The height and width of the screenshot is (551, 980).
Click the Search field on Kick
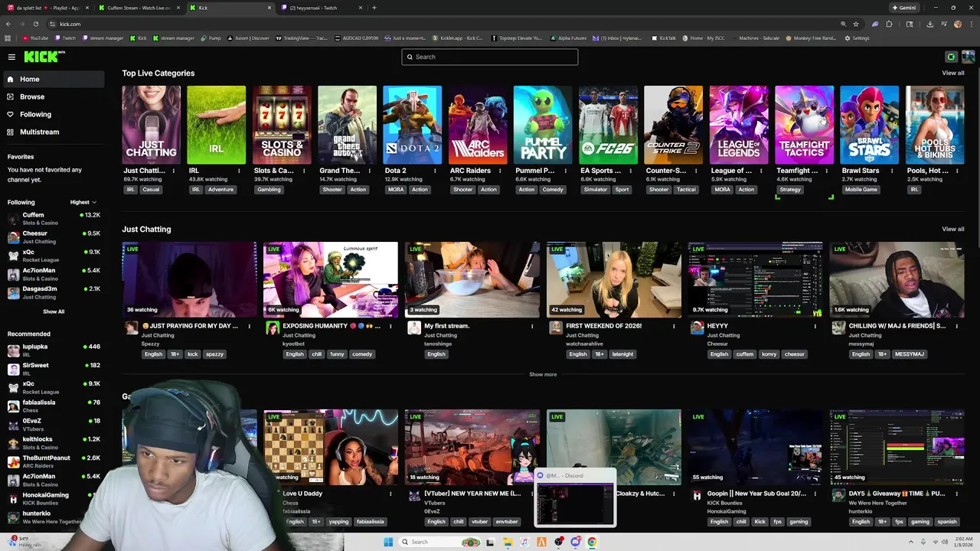click(490, 57)
